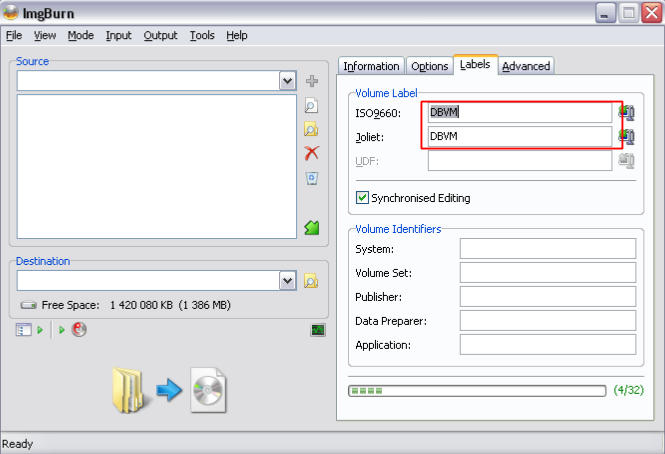Click the green disc layout editor icon
This screenshot has width=665, height=454.
(x=311, y=228)
